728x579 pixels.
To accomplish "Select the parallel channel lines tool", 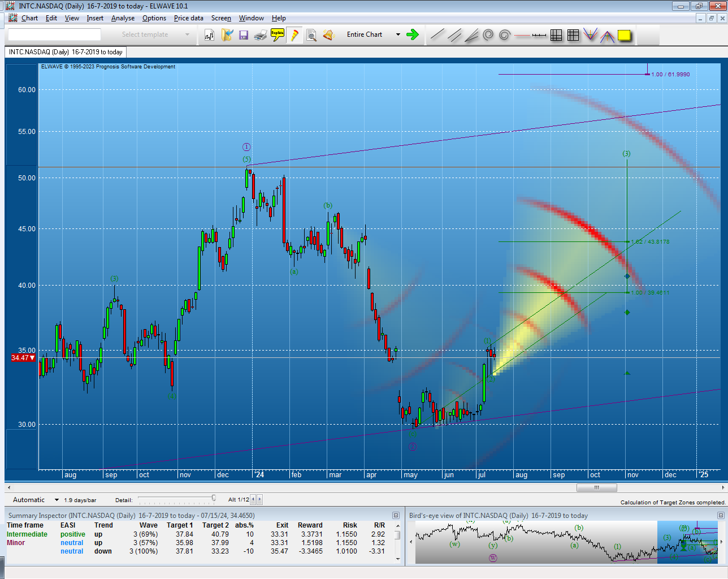I will 454,35.
